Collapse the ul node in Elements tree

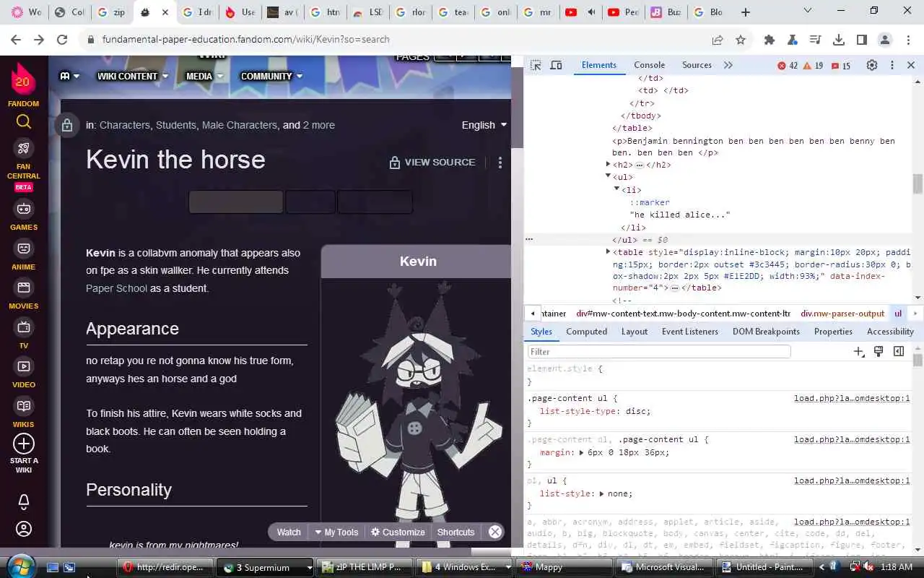point(608,177)
